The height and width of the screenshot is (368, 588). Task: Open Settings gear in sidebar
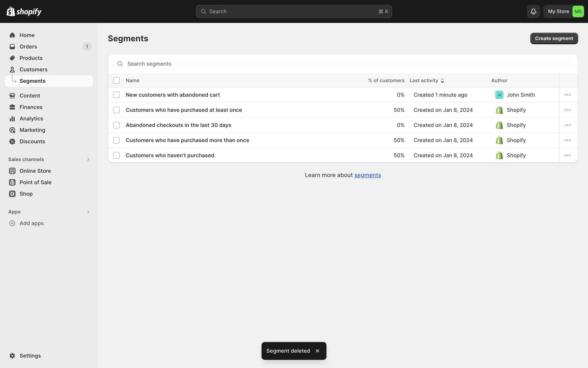pyautogui.click(x=12, y=355)
